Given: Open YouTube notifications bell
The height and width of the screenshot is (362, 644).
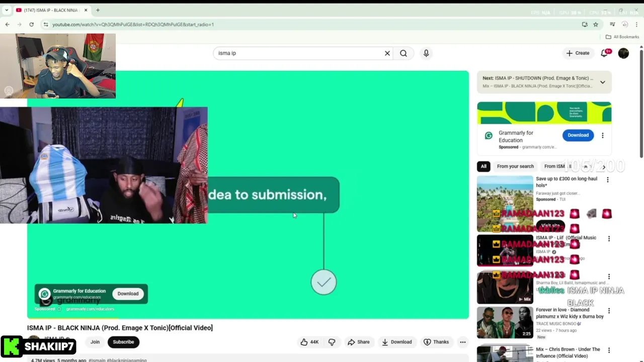Looking at the screenshot, I should click(605, 53).
